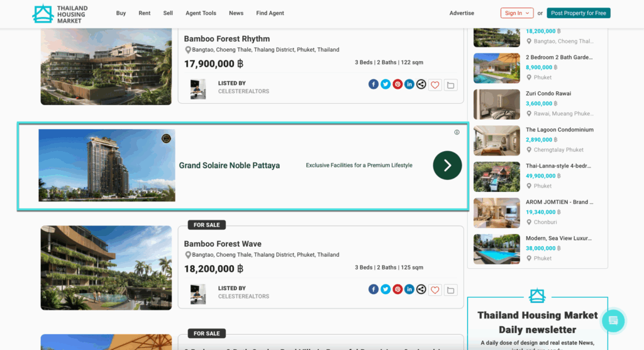Click Post Property for Free button
This screenshot has width=644, height=350.
click(x=579, y=13)
